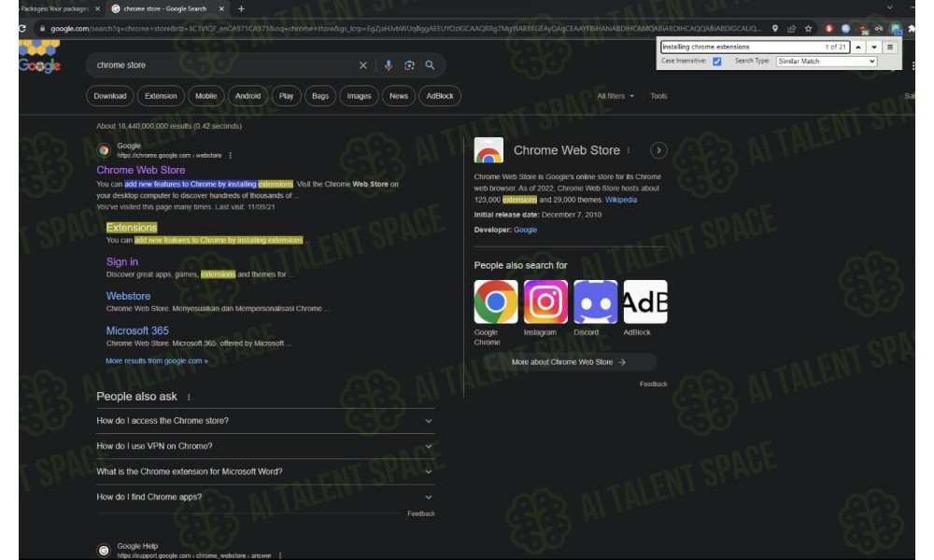This screenshot has height=560, width=934.
Task: Open three-dot menu beside chrome.google.com result
Action: 230,155
